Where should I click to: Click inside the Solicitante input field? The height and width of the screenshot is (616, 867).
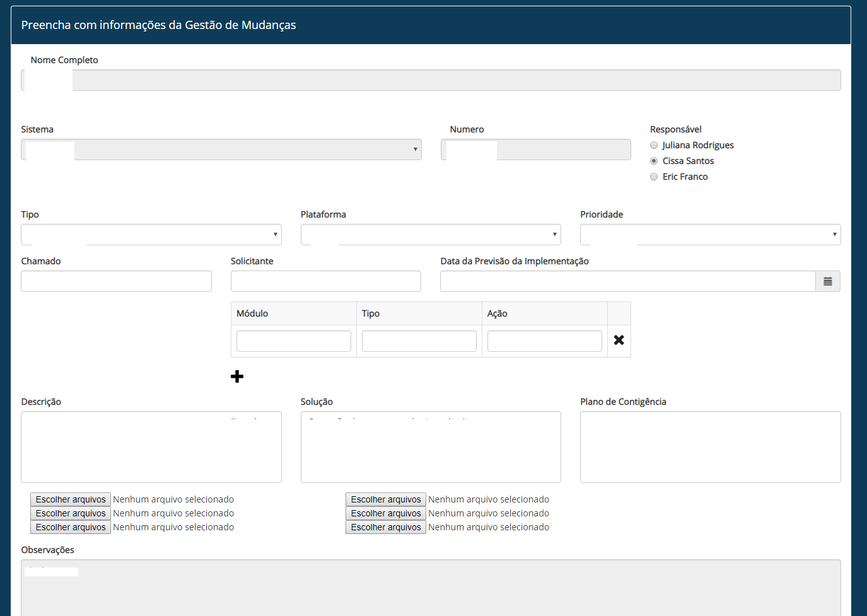(x=325, y=281)
